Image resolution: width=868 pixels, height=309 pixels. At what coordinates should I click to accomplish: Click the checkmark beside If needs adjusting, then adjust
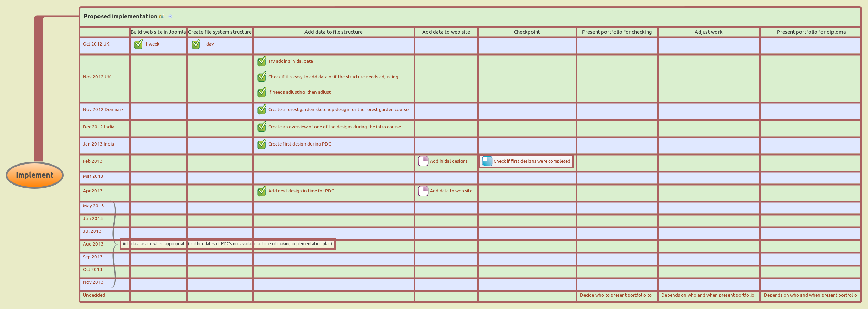click(261, 92)
